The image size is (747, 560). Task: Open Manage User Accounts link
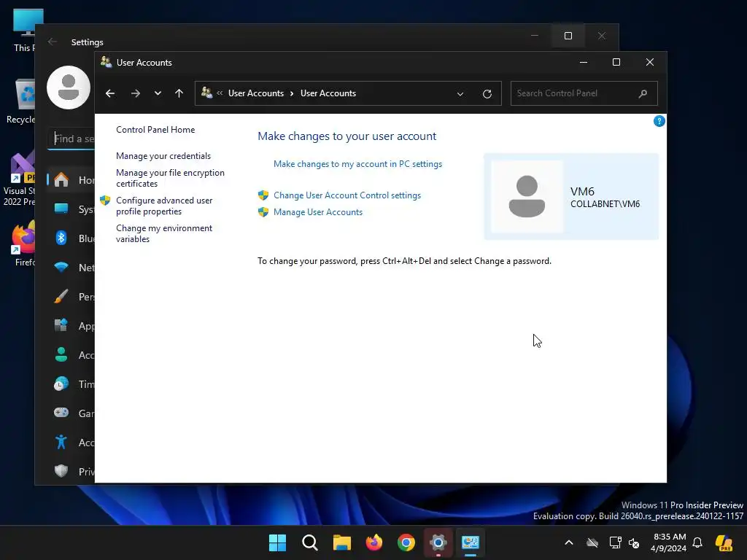(318, 212)
